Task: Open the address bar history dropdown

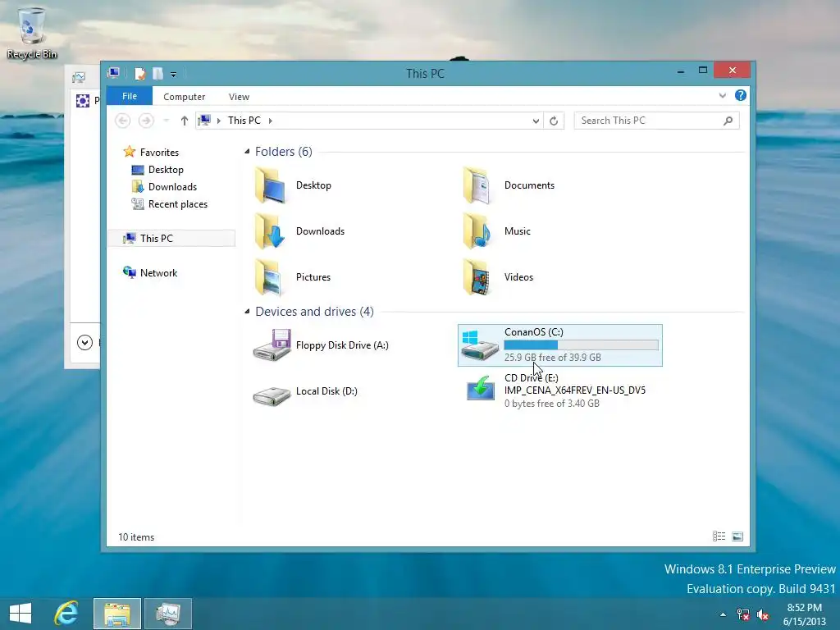Action: pyautogui.click(x=536, y=121)
